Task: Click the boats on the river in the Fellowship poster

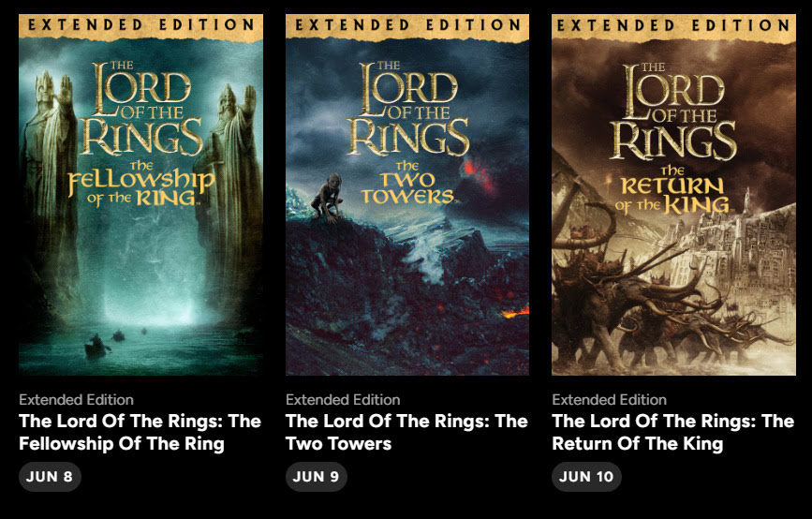Action: [111, 343]
